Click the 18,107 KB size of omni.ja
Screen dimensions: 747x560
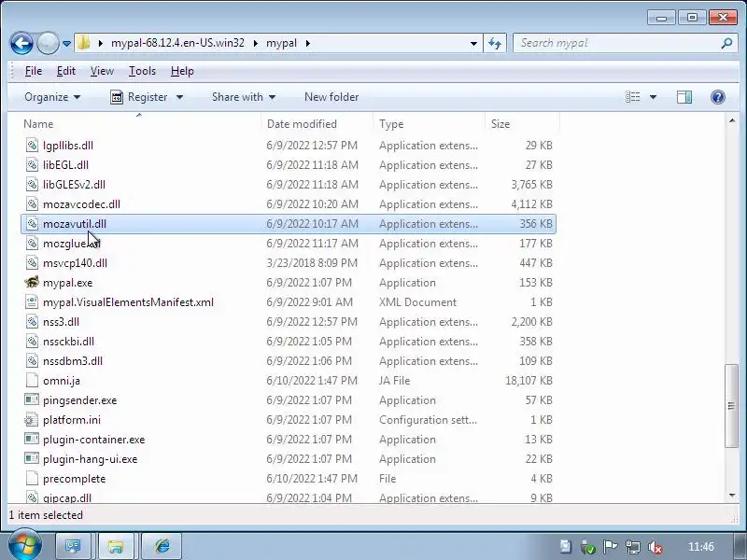click(x=529, y=381)
